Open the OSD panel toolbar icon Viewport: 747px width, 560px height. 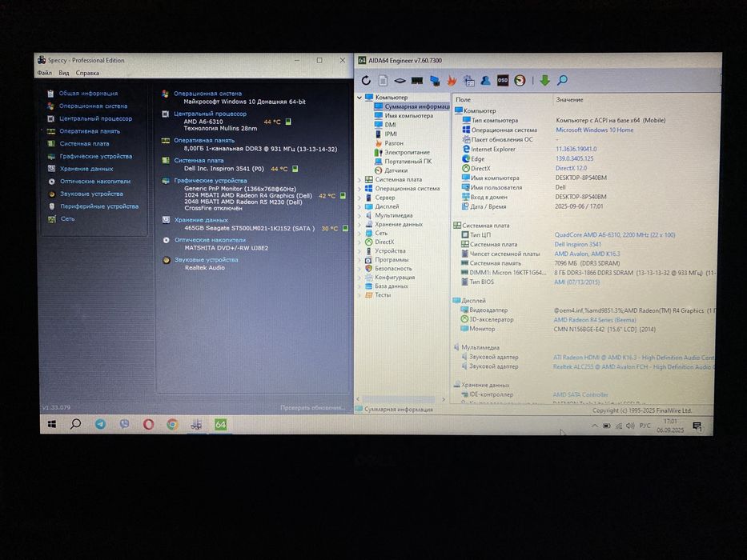click(503, 81)
